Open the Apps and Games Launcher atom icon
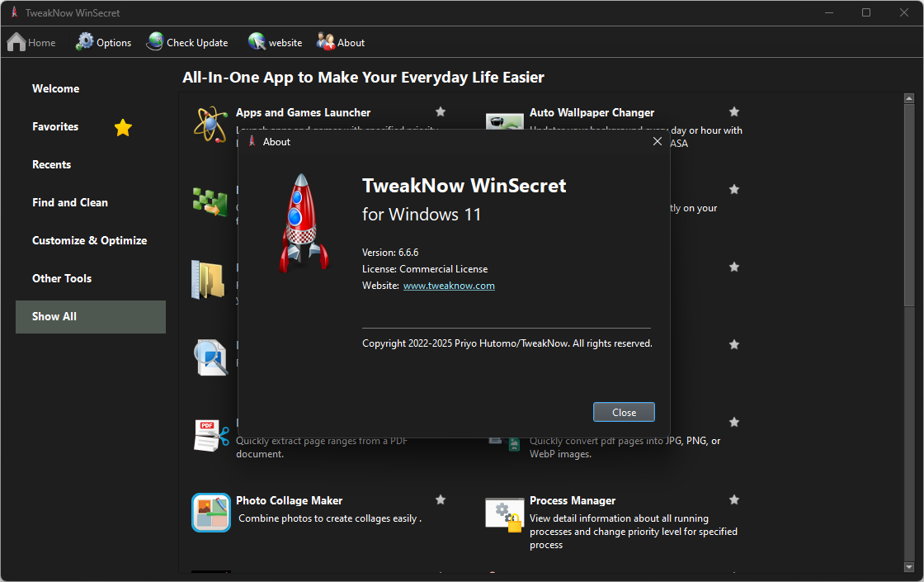Viewport: 924px width, 582px height. [210, 125]
